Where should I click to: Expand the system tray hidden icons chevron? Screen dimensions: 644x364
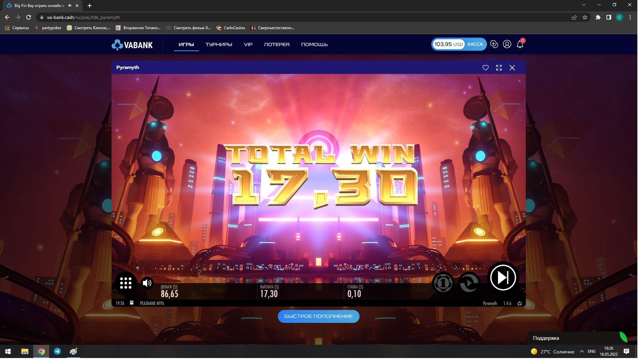(x=582, y=351)
